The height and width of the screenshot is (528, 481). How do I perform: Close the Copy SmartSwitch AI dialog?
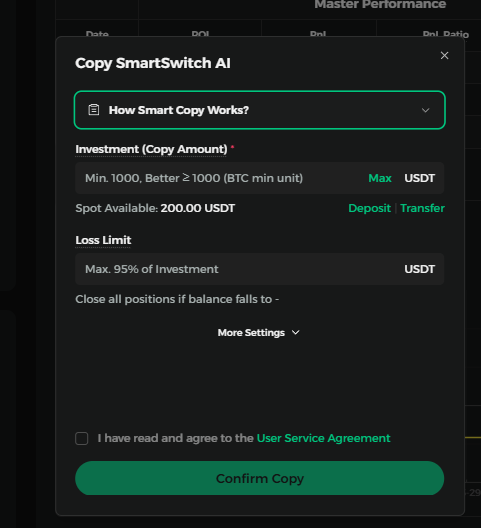tap(444, 56)
